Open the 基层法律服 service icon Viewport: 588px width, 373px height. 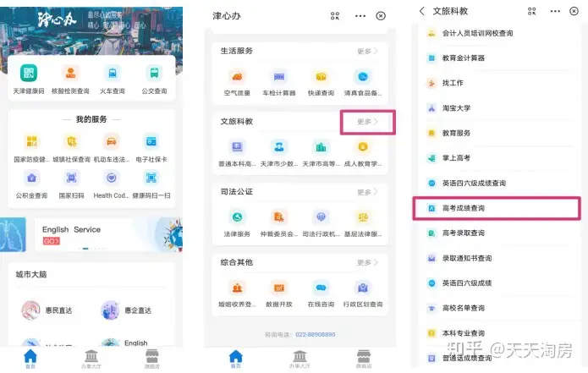tap(363, 217)
